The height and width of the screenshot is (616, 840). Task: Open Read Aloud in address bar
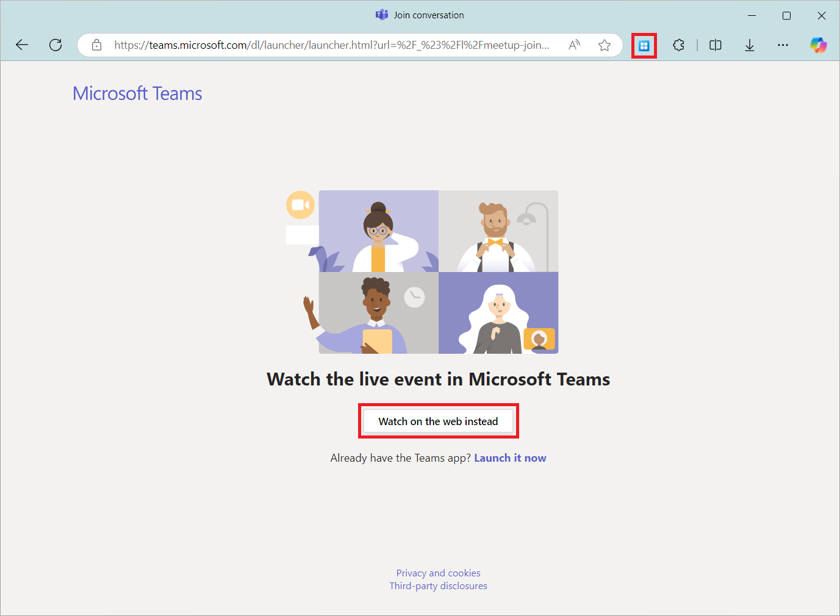tap(574, 45)
